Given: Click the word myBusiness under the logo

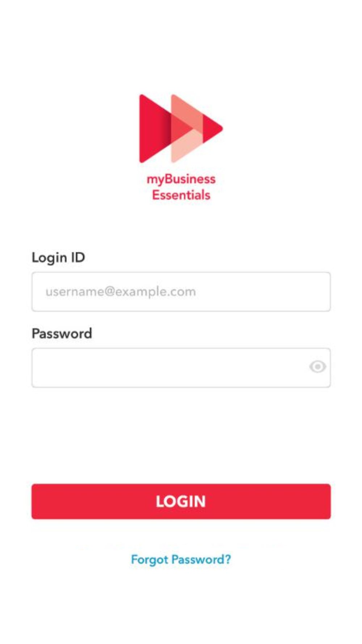Looking at the screenshot, I should coord(181,179).
